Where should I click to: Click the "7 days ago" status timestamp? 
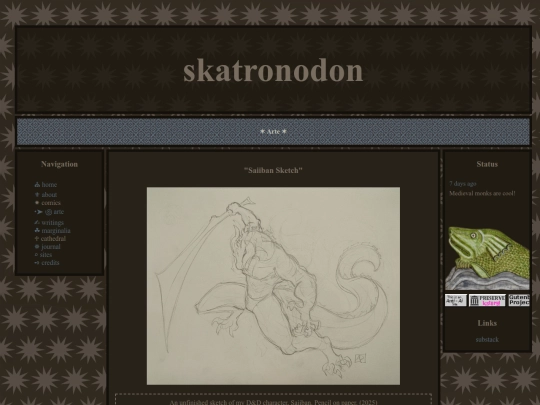click(x=463, y=184)
